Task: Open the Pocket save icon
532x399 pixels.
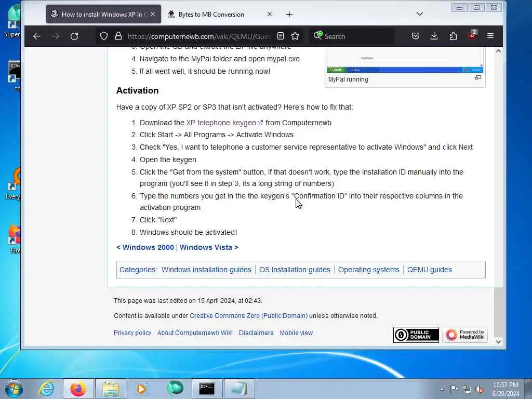Action: click(416, 36)
